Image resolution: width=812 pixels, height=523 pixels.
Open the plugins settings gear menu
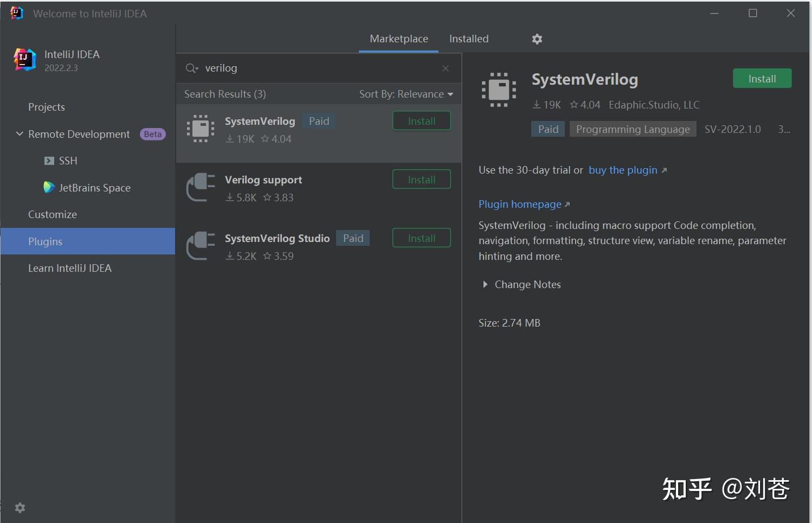537,39
